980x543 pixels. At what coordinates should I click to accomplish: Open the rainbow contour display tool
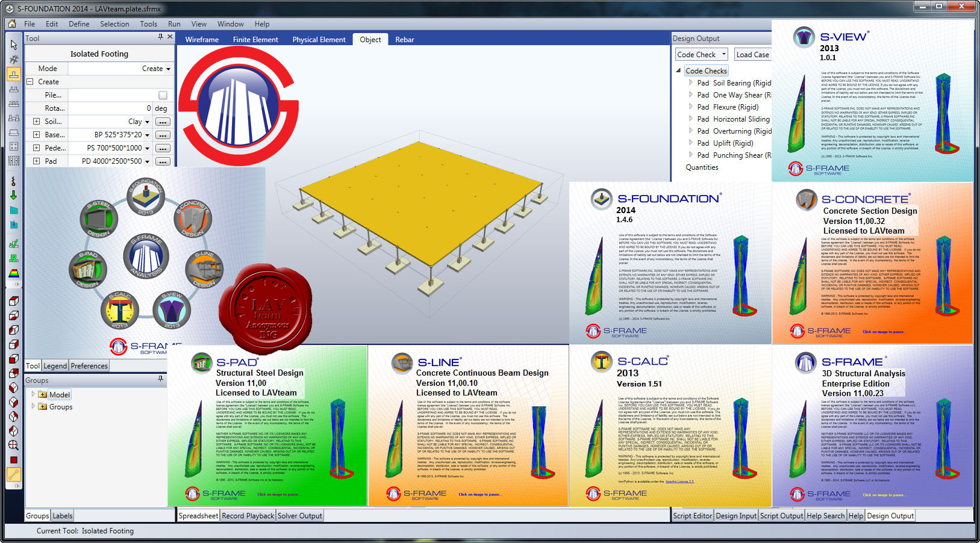13,273
